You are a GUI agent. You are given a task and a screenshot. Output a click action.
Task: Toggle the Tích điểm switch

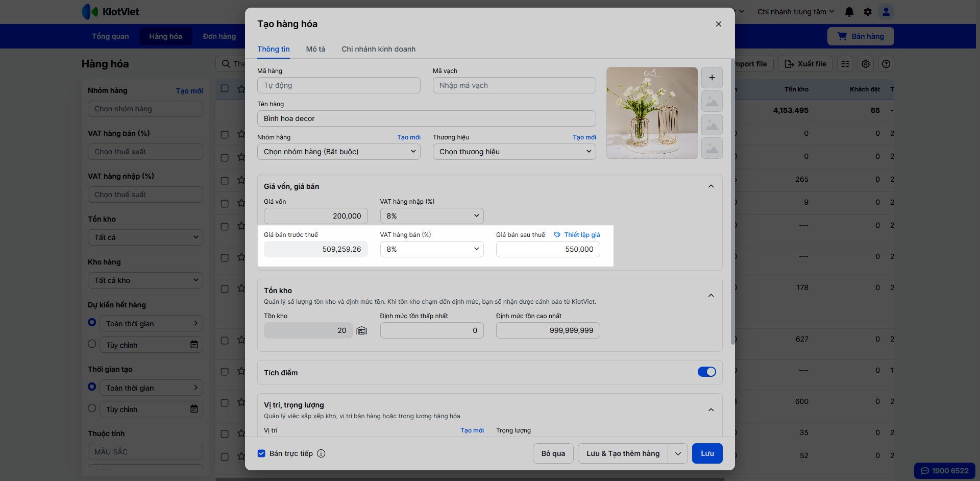point(706,372)
